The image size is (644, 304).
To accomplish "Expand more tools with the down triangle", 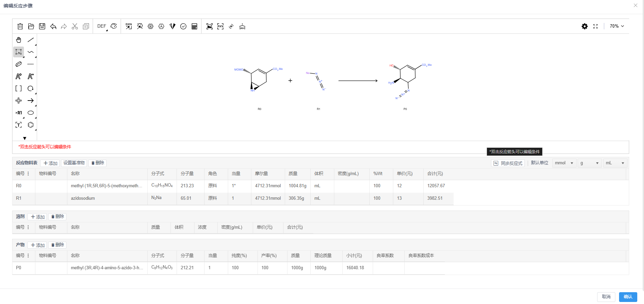I will [x=25, y=138].
